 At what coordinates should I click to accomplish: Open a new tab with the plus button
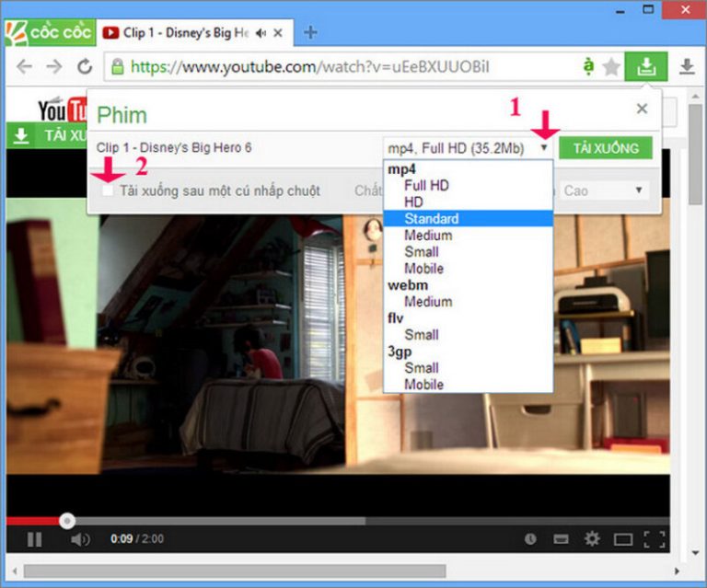point(310,32)
